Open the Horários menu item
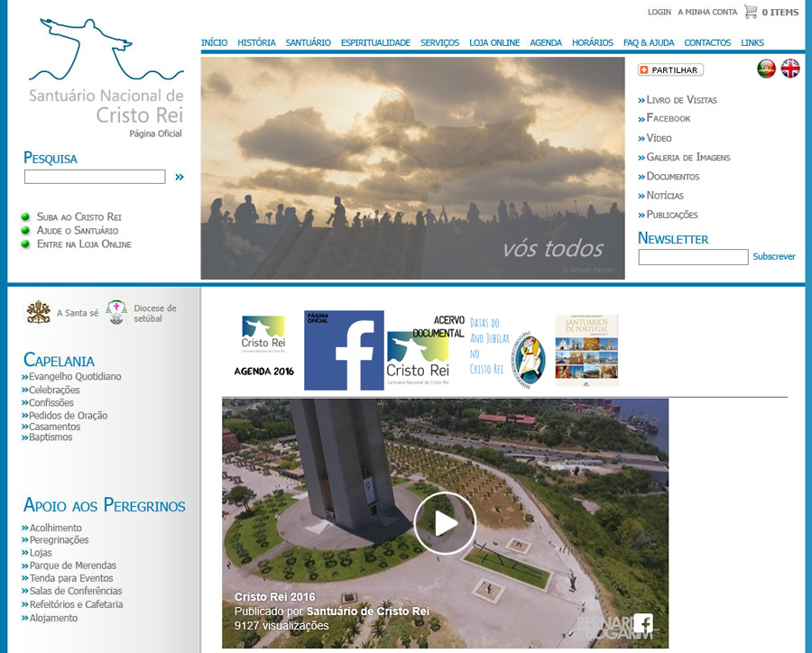 tap(593, 42)
